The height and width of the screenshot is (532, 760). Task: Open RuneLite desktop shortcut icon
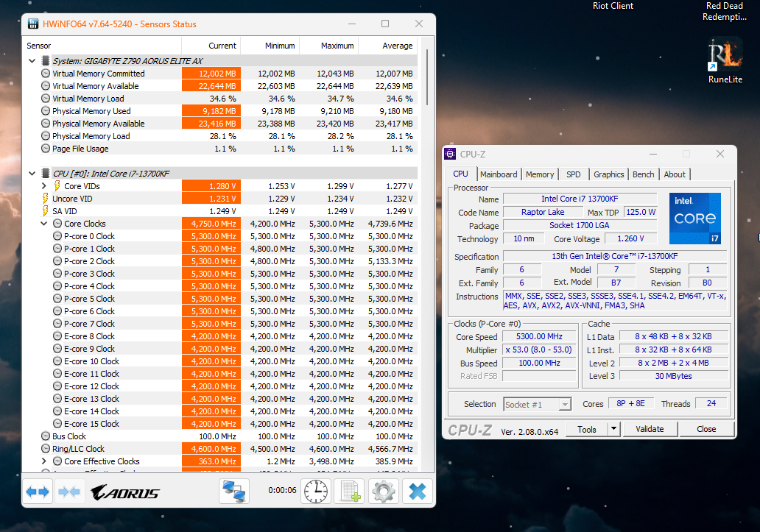pos(725,53)
